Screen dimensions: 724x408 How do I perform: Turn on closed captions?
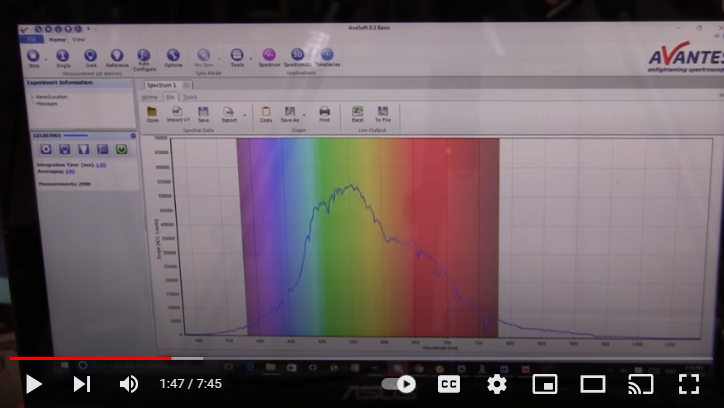(449, 384)
